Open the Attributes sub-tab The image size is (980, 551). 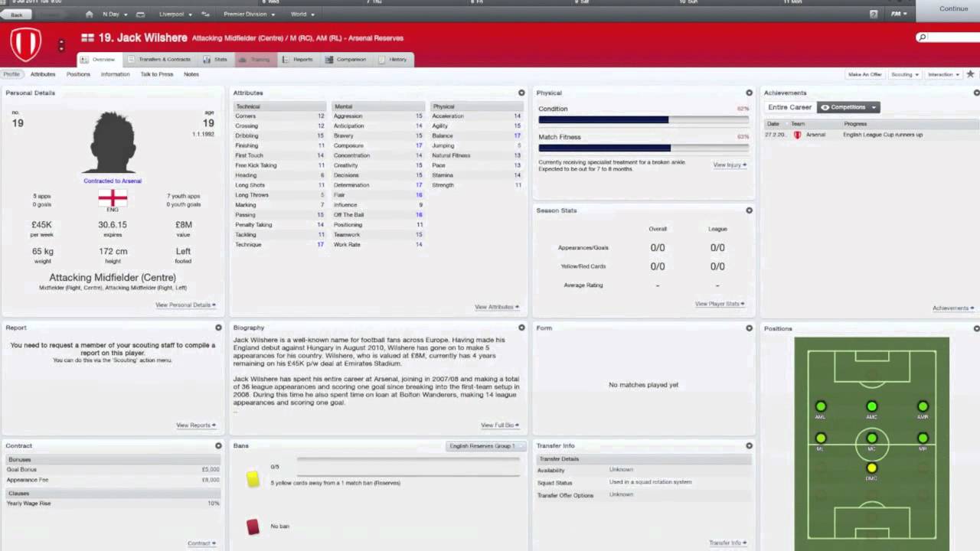click(x=43, y=74)
